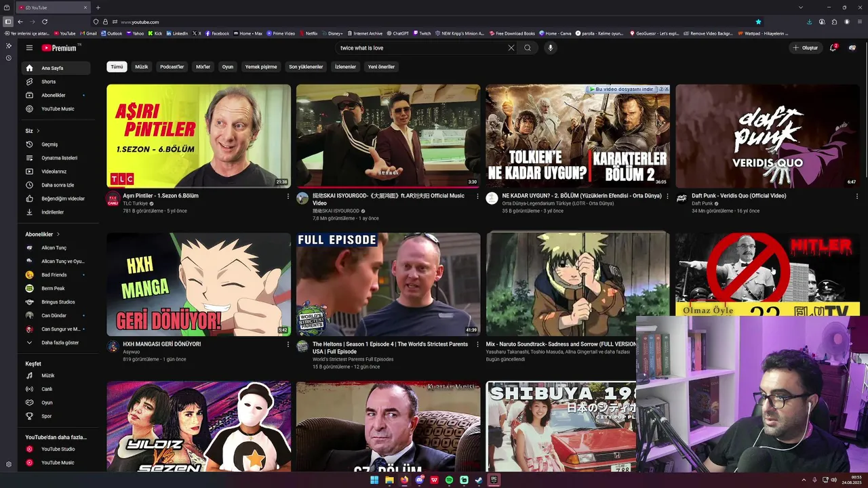
Task: Clear the search box with the X
Action: [x=511, y=48]
